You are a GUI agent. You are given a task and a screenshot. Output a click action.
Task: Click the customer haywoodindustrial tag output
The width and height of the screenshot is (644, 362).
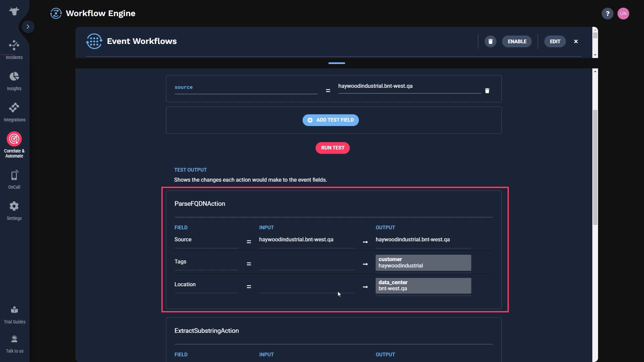423,263
